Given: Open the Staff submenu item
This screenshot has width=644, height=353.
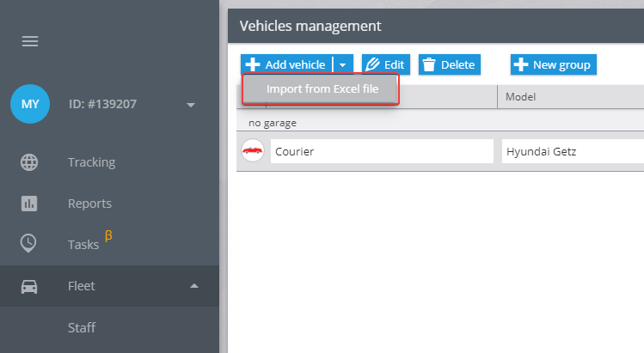Looking at the screenshot, I should [x=82, y=327].
